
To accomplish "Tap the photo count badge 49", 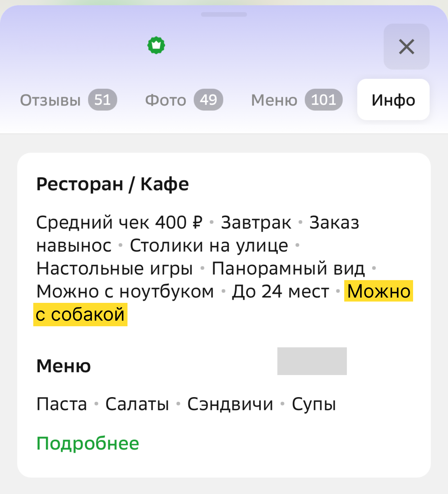I will point(209,100).
